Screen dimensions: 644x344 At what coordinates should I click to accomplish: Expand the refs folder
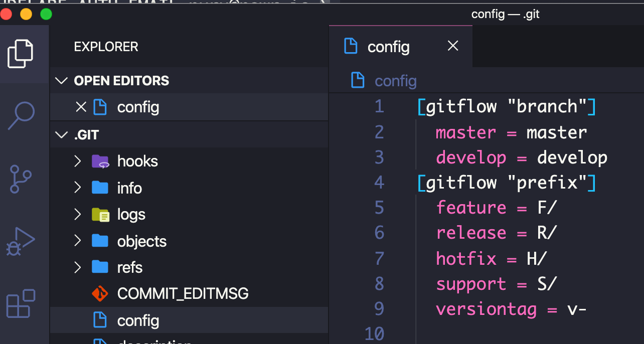(x=77, y=267)
